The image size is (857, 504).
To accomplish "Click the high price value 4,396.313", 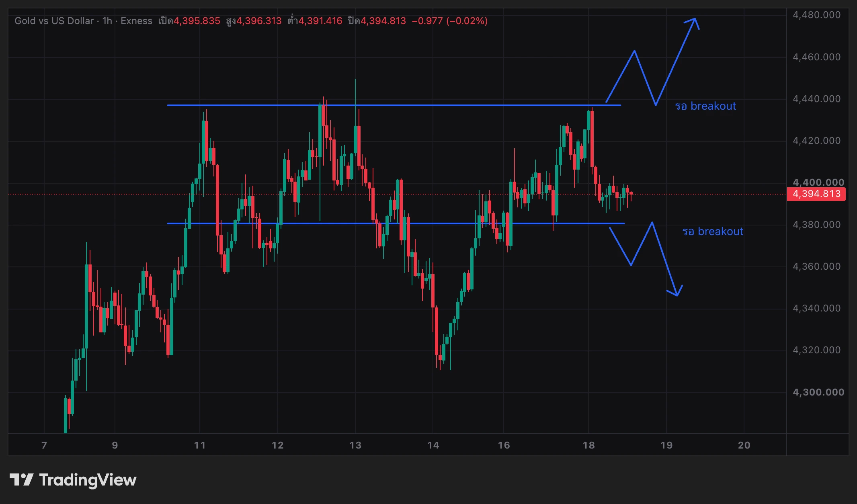I will click(259, 21).
